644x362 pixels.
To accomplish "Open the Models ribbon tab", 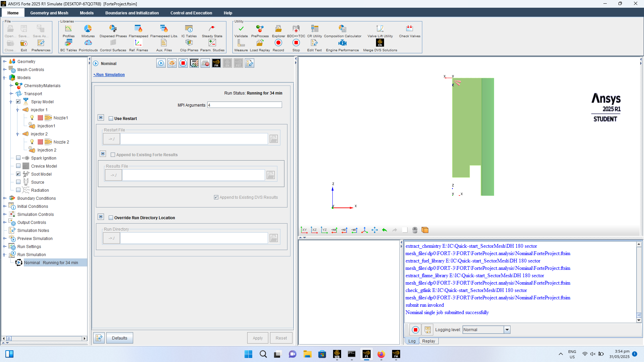I will [87, 13].
